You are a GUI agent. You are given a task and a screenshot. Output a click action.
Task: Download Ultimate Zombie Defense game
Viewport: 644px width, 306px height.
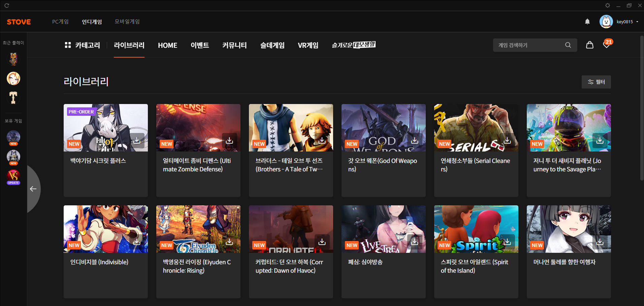(x=229, y=140)
